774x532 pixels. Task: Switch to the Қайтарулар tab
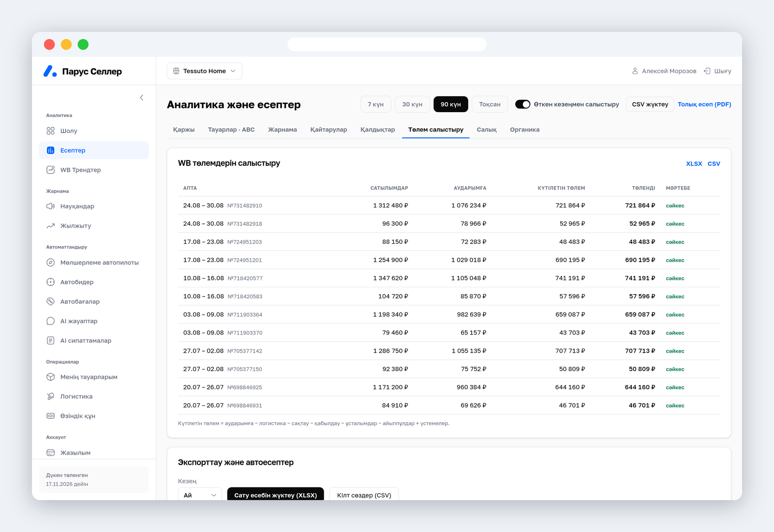coord(329,130)
